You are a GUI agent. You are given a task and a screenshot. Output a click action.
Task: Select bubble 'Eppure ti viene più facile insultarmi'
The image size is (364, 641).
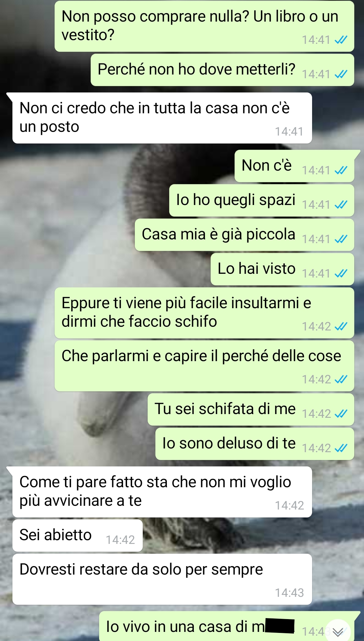coord(204,313)
